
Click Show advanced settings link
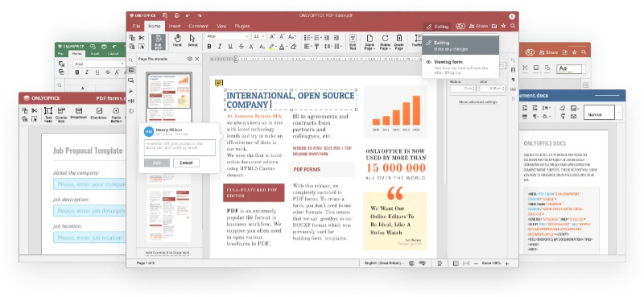coord(477,102)
